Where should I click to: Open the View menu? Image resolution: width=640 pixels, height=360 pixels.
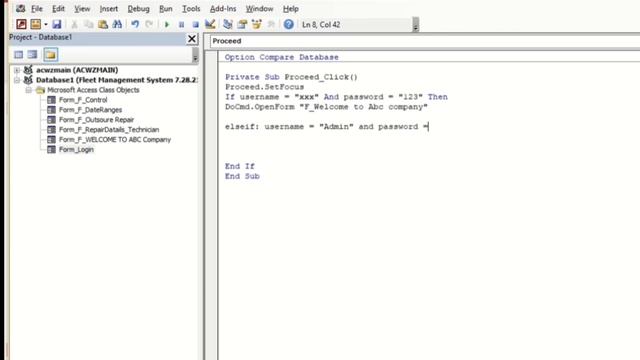[x=82, y=9]
